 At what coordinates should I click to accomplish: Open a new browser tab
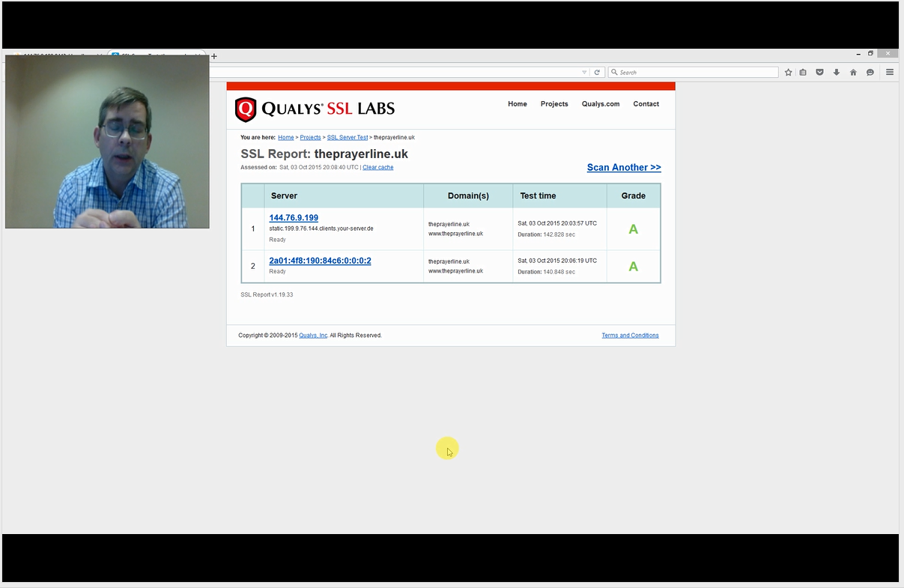[x=214, y=56]
